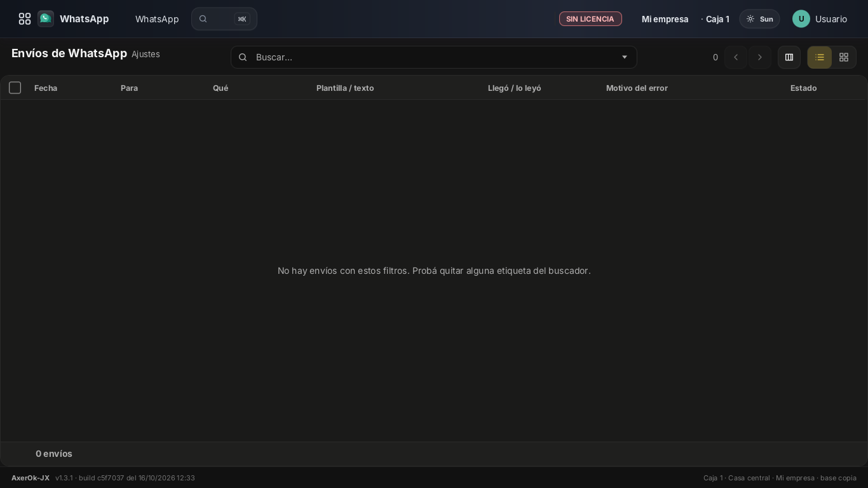Tick the select-all checkbox in table header
This screenshot has height=488, width=868.
tap(15, 88)
